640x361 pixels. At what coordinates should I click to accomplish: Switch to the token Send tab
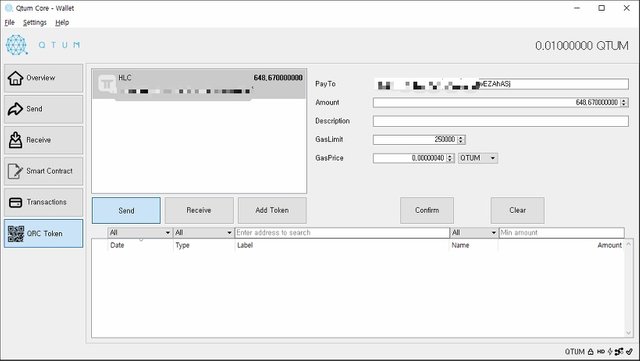click(126, 210)
